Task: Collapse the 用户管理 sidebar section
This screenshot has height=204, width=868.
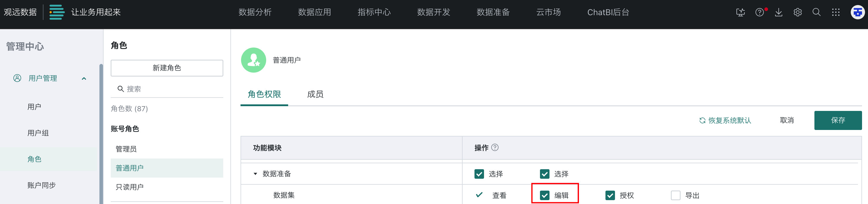Action: point(84,79)
